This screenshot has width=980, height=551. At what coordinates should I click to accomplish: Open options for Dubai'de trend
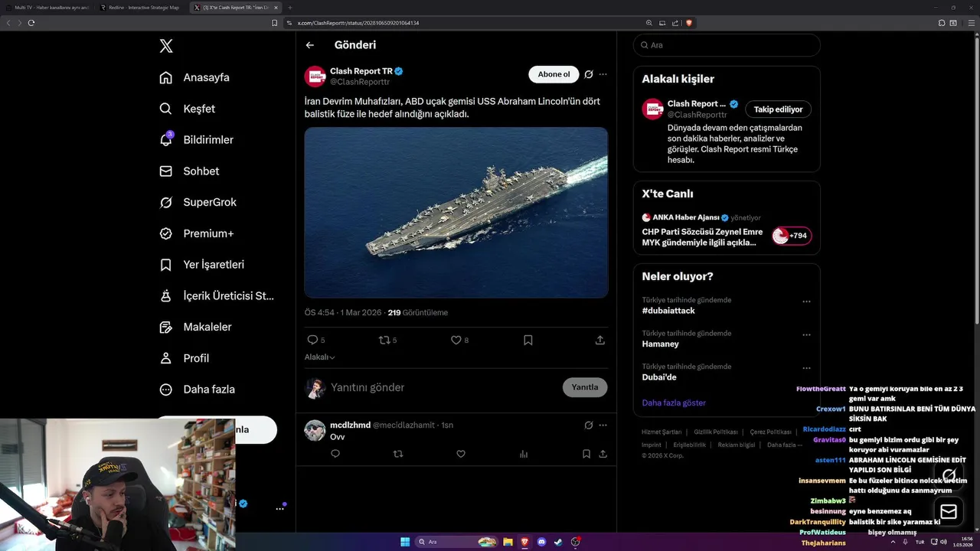[x=806, y=368]
